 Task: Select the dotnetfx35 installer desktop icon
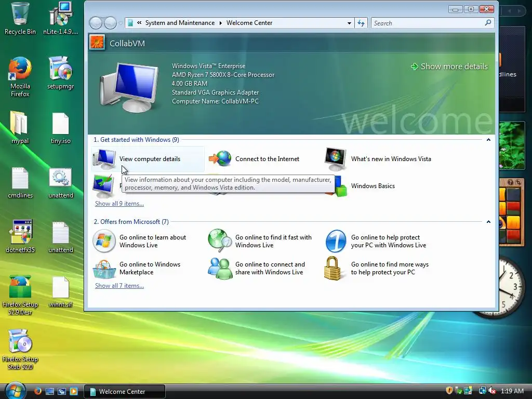pyautogui.click(x=20, y=237)
